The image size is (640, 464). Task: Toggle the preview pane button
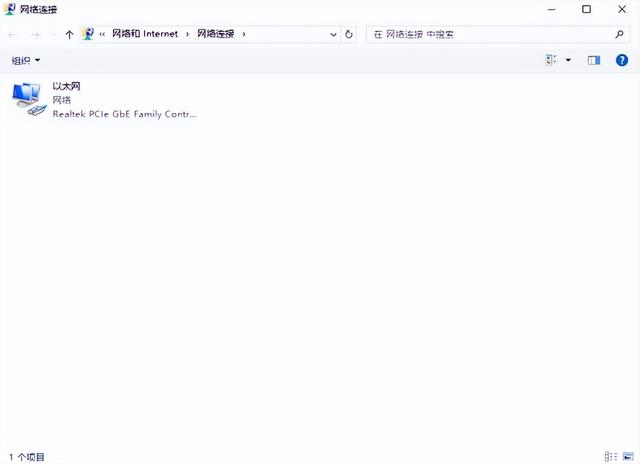[593, 60]
